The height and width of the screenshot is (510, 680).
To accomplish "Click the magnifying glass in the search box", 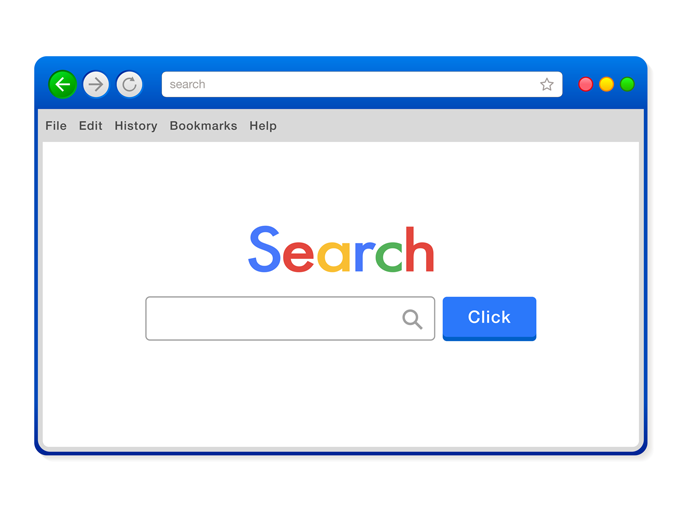I will coord(412,319).
